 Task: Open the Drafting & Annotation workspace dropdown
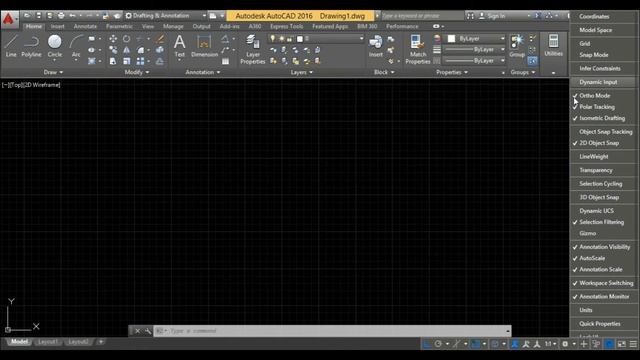[x=165, y=16]
